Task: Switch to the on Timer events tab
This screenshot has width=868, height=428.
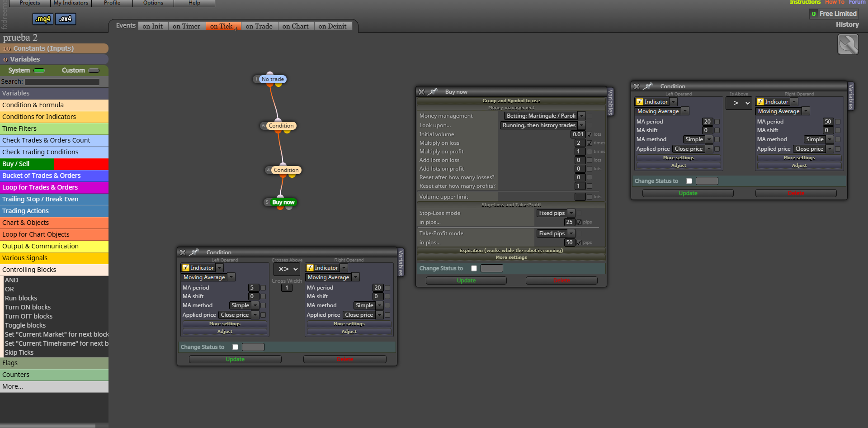Action: click(x=186, y=26)
